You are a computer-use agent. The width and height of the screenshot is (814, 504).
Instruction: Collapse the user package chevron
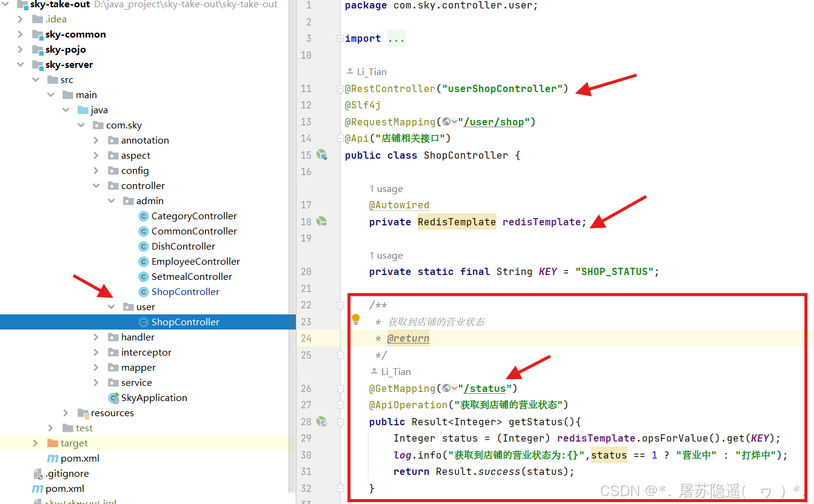point(112,307)
